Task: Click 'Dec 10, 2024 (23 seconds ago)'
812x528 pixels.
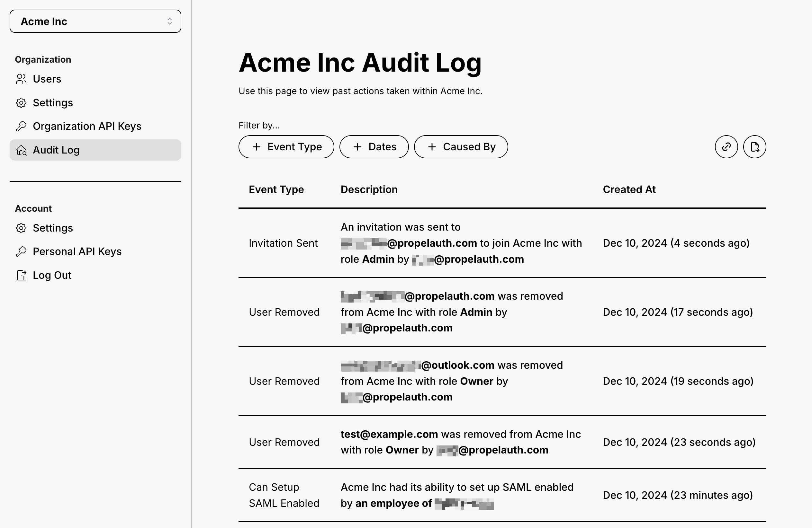Action: click(x=679, y=442)
